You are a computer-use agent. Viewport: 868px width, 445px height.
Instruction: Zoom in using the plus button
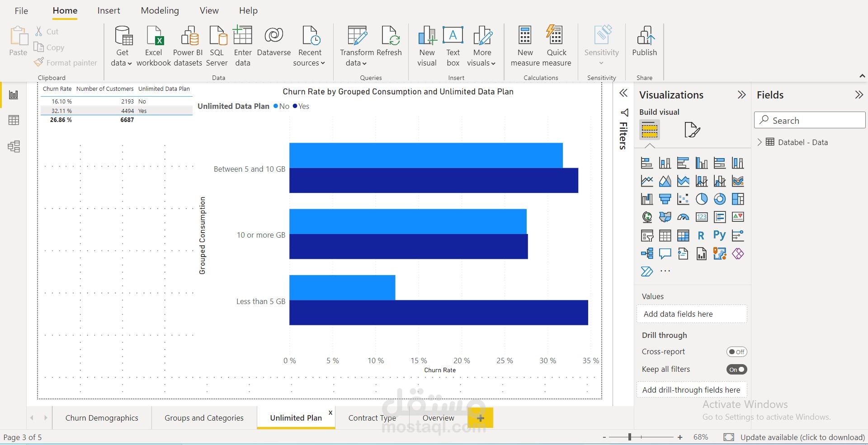[x=680, y=437]
